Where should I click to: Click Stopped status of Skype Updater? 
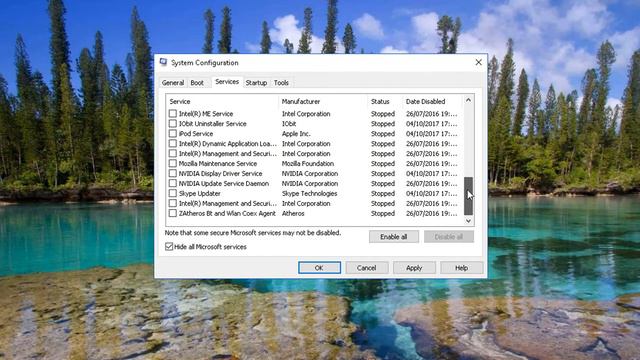383,193
